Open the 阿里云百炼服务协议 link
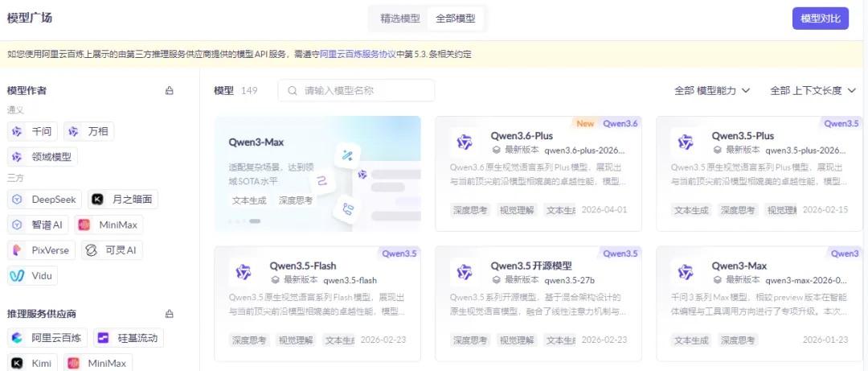This screenshot has height=371, width=868. click(358, 55)
